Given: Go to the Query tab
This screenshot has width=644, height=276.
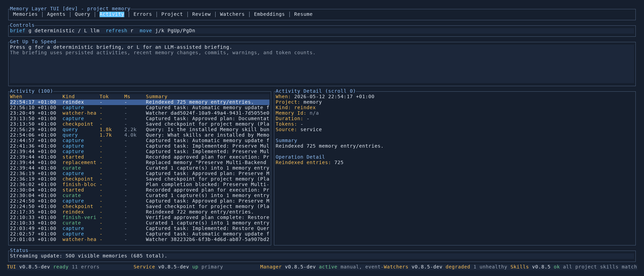Looking at the screenshot, I should coord(82,14).
